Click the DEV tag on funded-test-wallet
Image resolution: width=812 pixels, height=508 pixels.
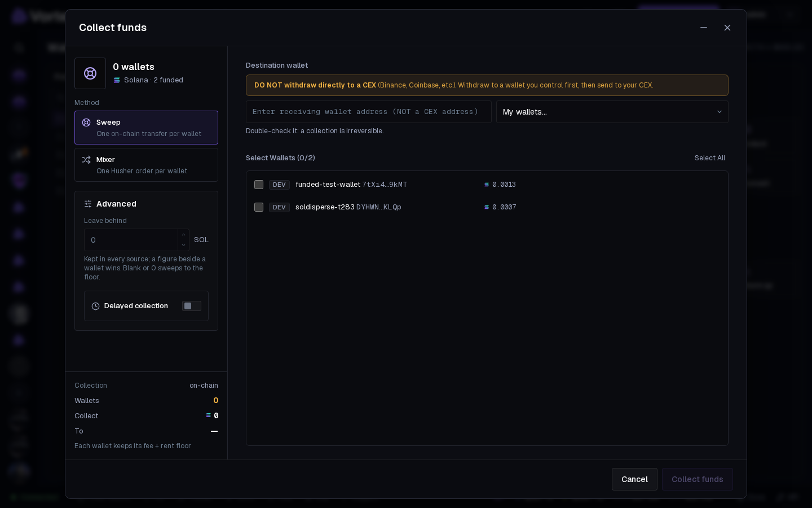coord(279,185)
